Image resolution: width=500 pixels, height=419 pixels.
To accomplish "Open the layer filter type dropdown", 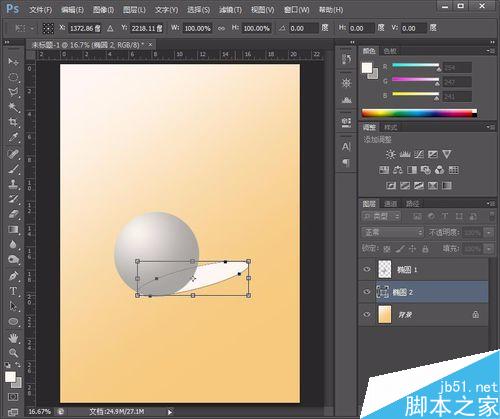I will click(381, 216).
